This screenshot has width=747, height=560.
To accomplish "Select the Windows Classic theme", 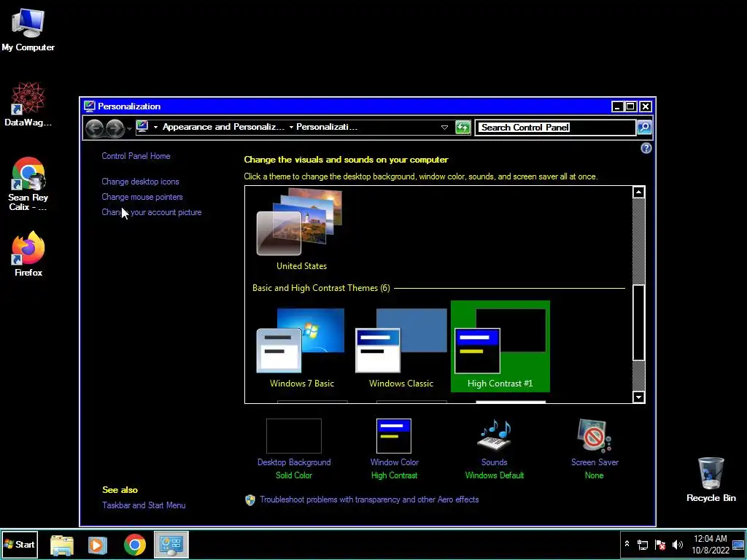I will click(401, 346).
